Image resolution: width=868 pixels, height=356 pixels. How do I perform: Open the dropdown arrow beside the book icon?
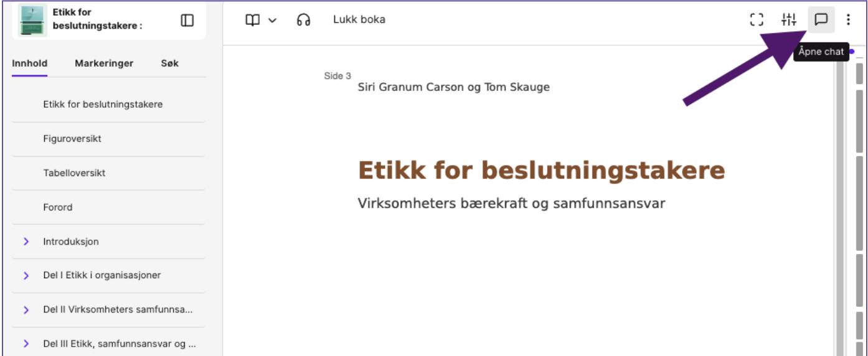272,20
